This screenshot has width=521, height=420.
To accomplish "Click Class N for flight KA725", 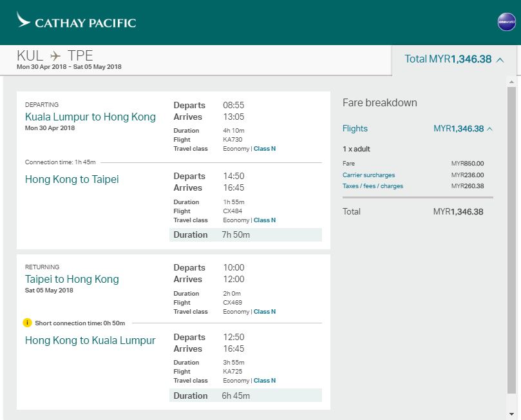I will 264,381.
